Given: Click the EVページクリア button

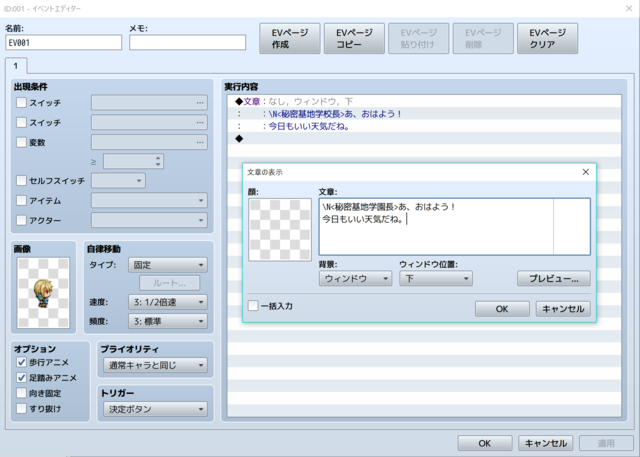Looking at the screenshot, I should (547, 38).
